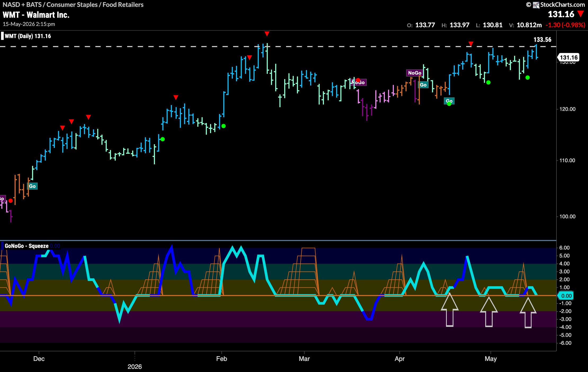Click the Go label near the December start

click(32, 186)
